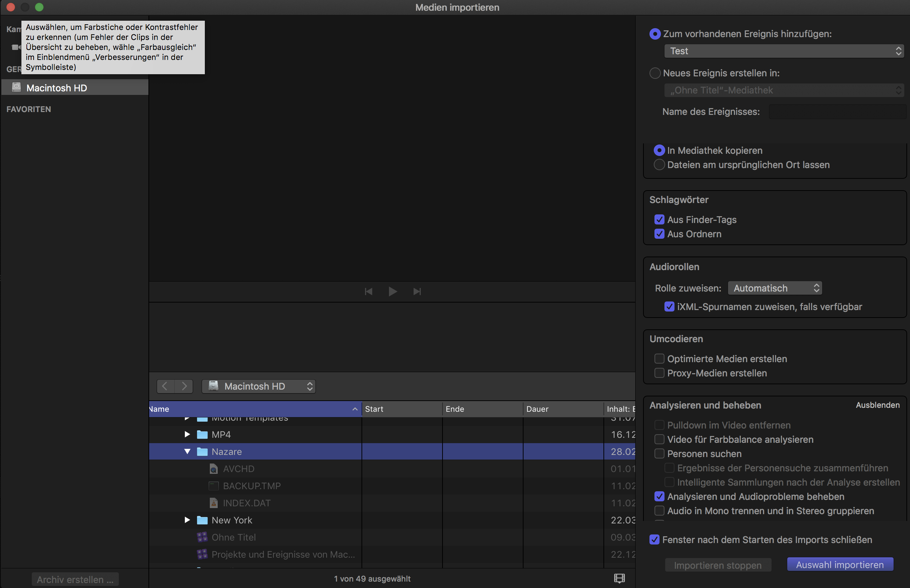
Task: Click the back navigation arrow in browser
Action: (165, 386)
